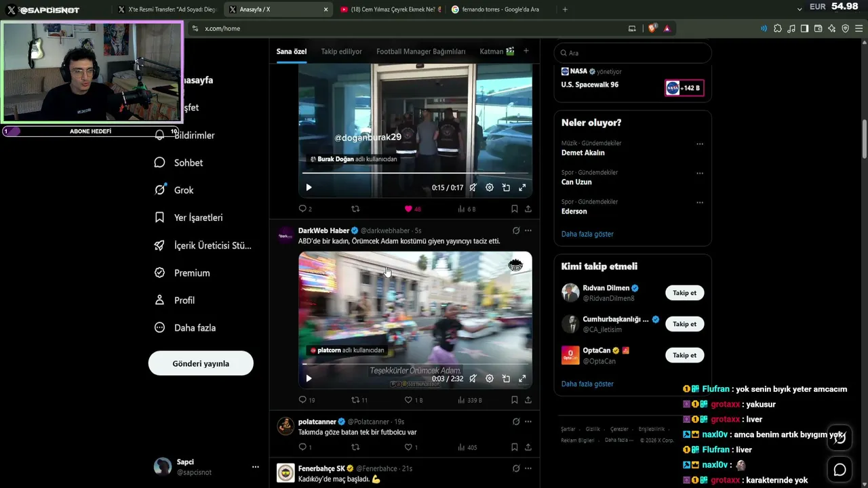Select the Sana özel feed tab
Image resolution: width=868 pixels, height=488 pixels.
pos(292,52)
